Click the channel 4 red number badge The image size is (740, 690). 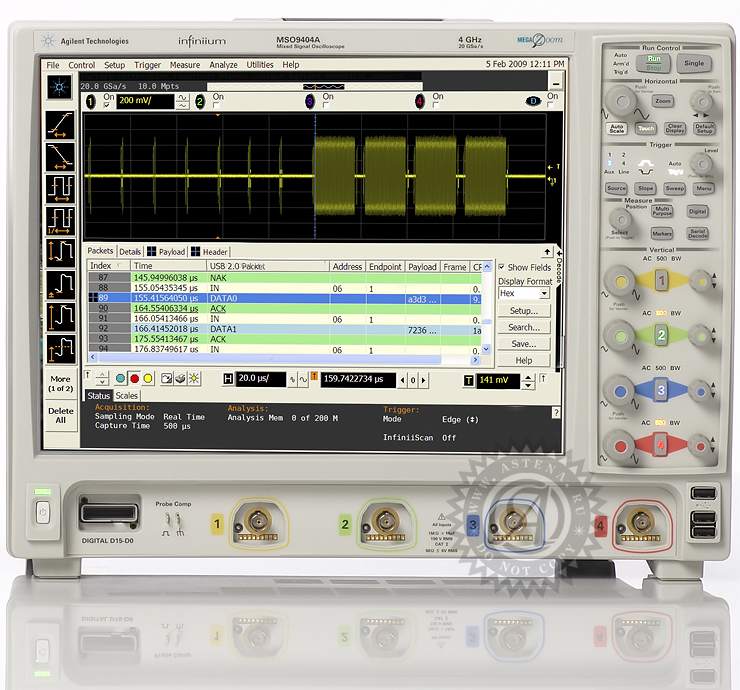coord(420,101)
